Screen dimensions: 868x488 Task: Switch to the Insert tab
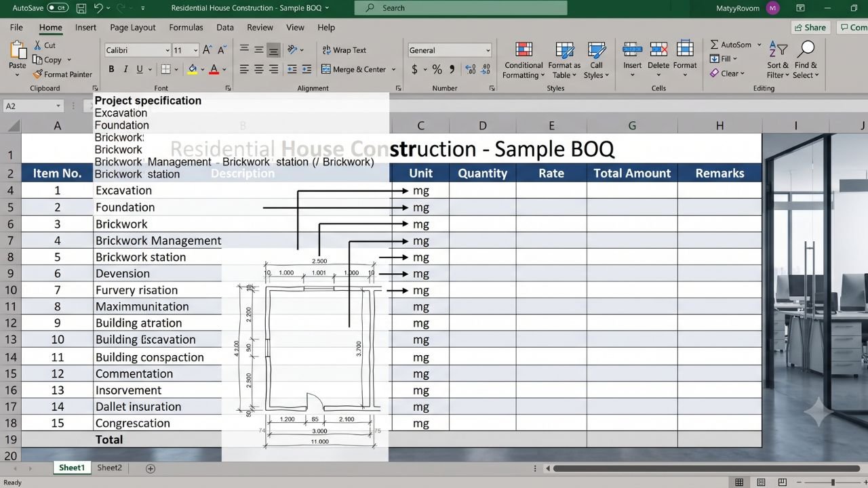coord(85,27)
